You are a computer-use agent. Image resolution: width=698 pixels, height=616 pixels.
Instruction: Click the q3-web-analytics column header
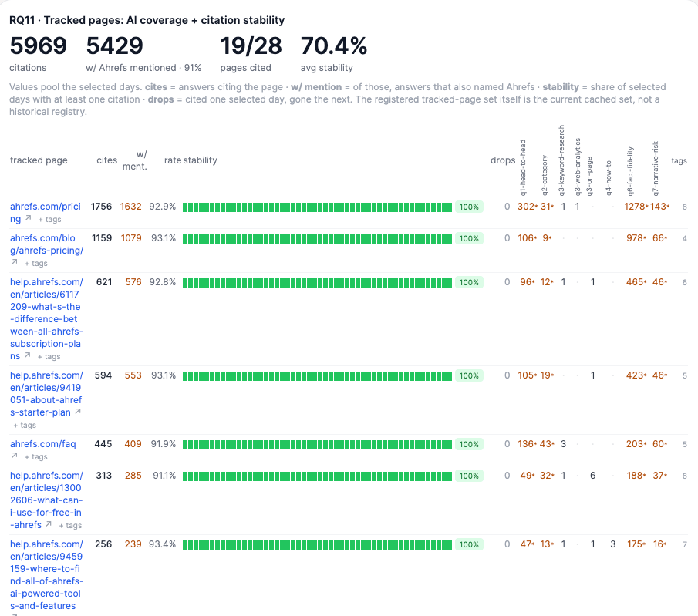coord(578,167)
